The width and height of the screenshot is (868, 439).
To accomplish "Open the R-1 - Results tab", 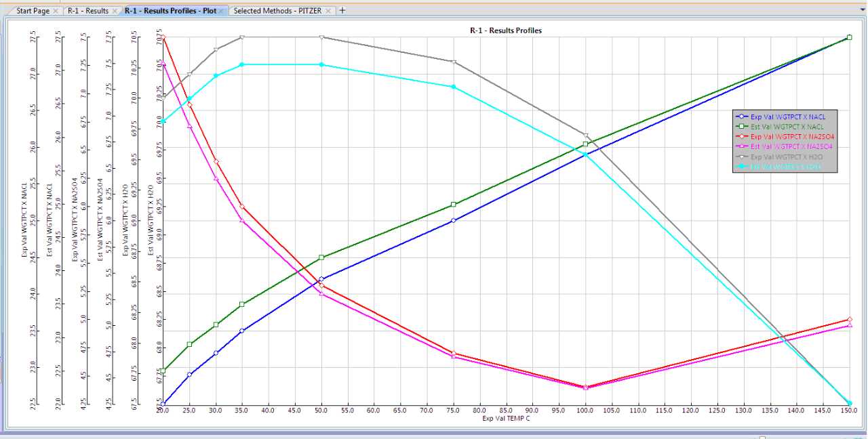I will point(87,11).
